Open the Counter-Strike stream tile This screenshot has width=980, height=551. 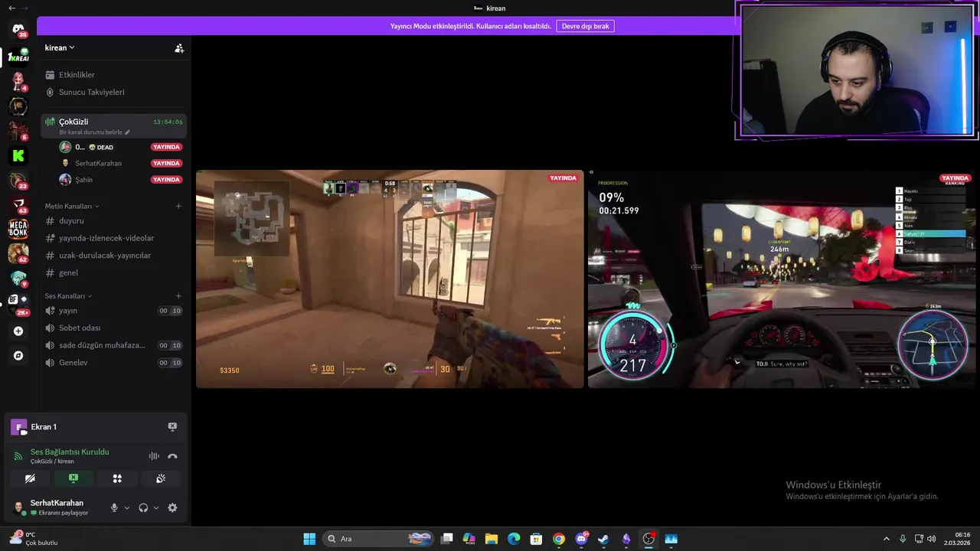pos(390,279)
